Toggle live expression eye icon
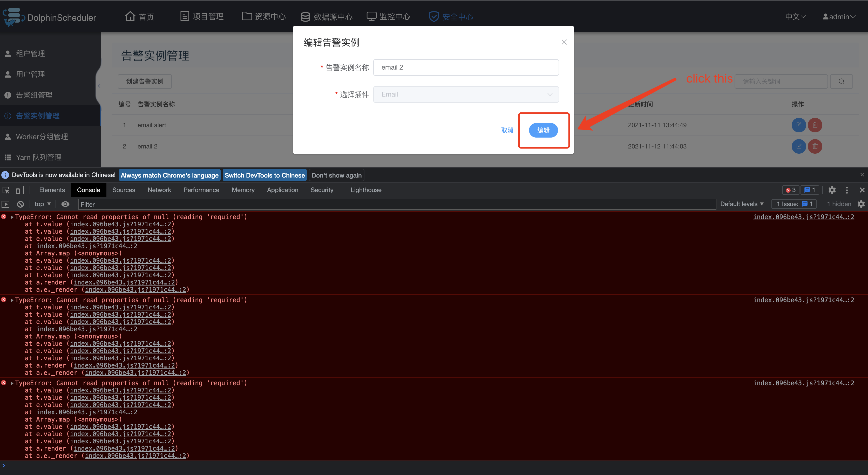868x475 pixels. click(x=65, y=204)
